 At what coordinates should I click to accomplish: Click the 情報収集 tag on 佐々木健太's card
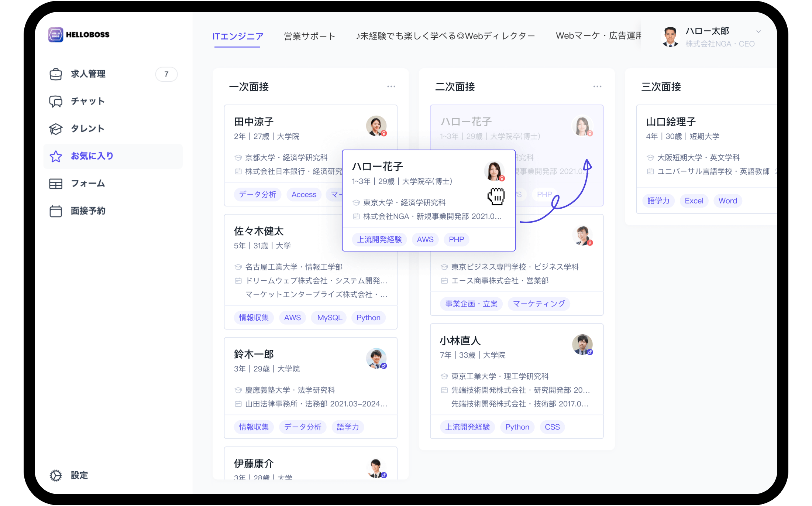[254, 318]
